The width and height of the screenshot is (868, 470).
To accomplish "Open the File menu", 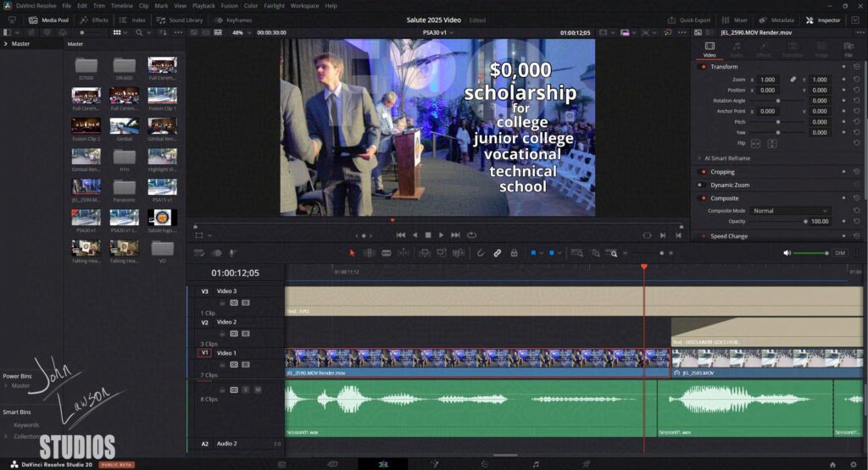I will (66, 6).
